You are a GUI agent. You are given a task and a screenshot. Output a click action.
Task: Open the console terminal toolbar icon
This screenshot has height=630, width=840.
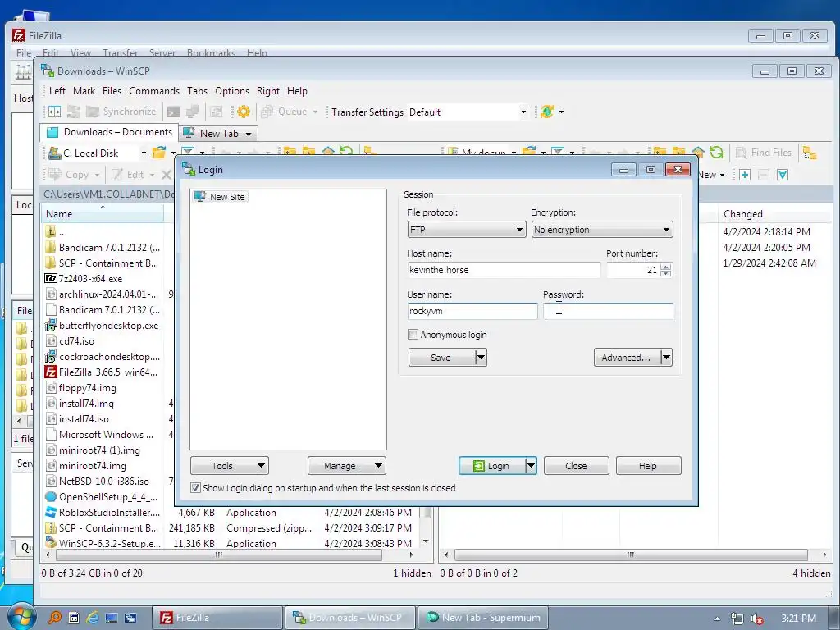(x=174, y=112)
